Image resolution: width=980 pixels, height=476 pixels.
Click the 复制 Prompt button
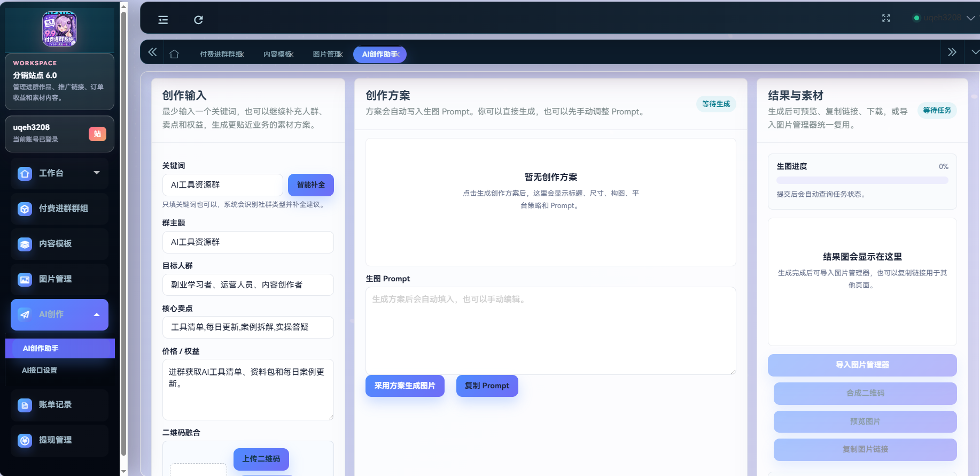pyautogui.click(x=487, y=386)
